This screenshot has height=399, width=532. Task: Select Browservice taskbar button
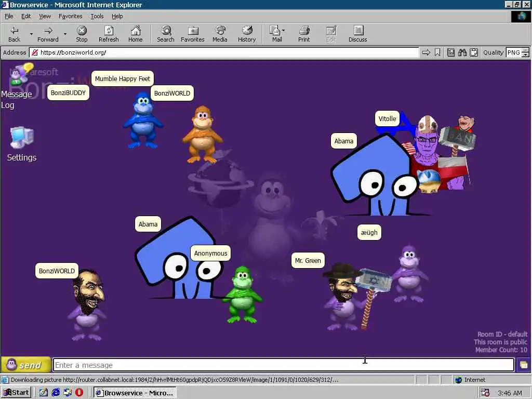[x=135, y=393]
